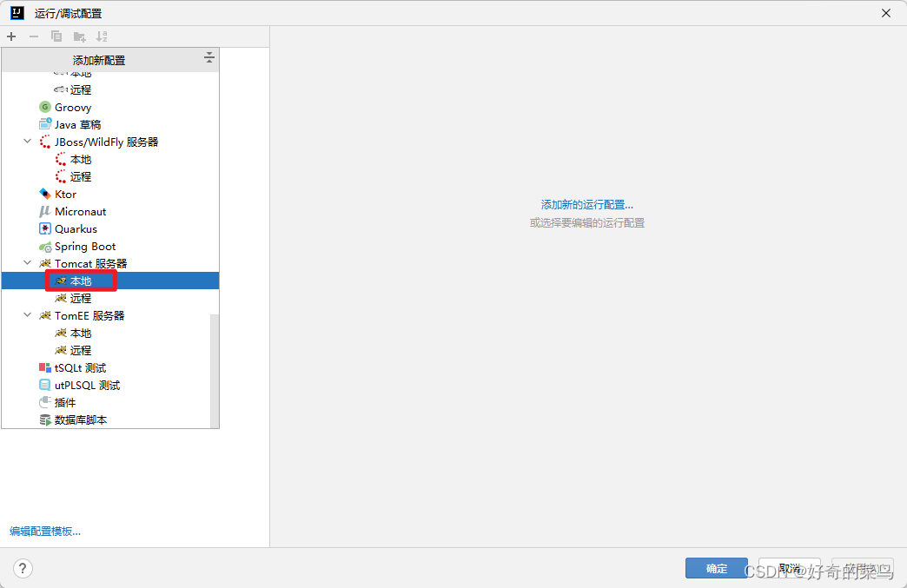Viewport: 907px width, 588px height.
Task: Create a new folder using the folder icon
Action: [79, 36]
